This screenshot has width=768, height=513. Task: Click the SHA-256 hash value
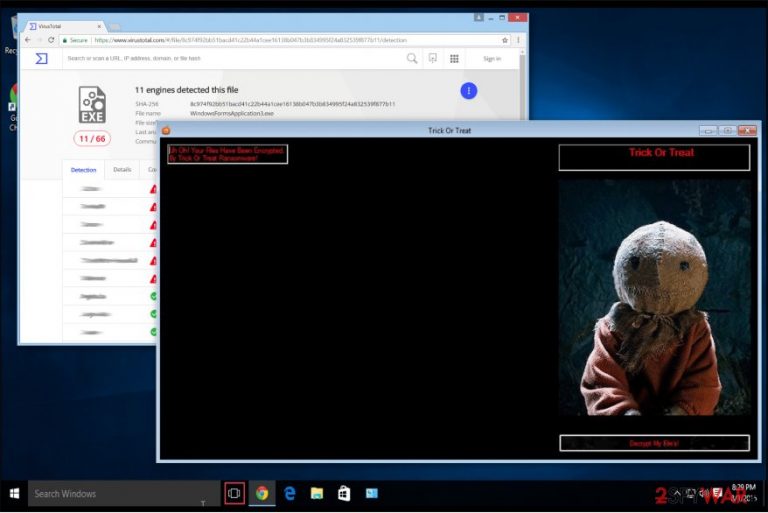(292, 104)
